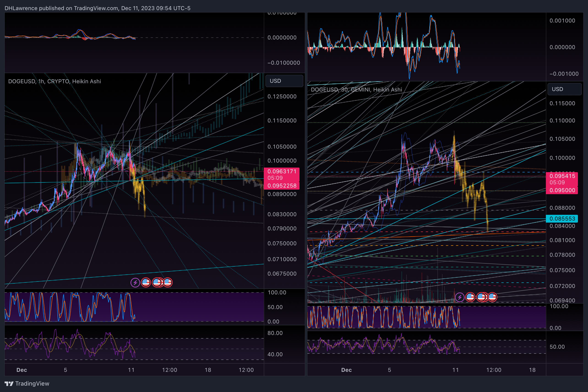Click the Dec label on the GEMINI chart time axis
588x392 pixels.
[x=347, y=370]
